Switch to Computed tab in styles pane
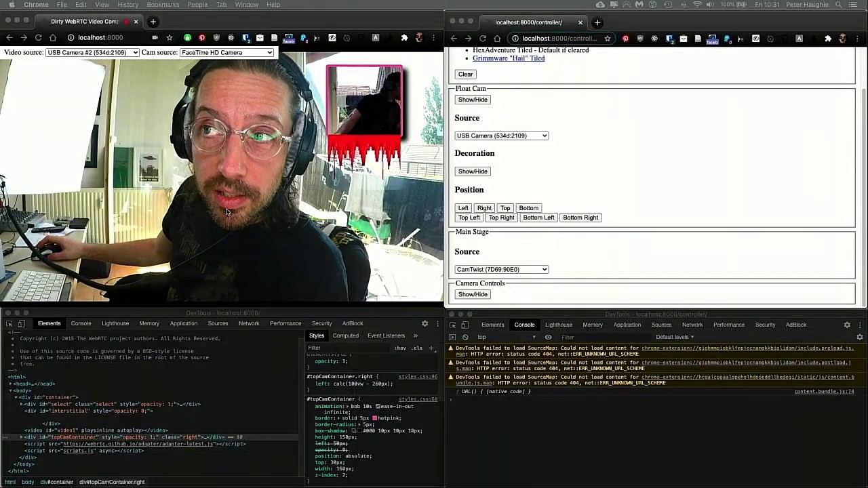The image size is (868, 488). [345, 335]
